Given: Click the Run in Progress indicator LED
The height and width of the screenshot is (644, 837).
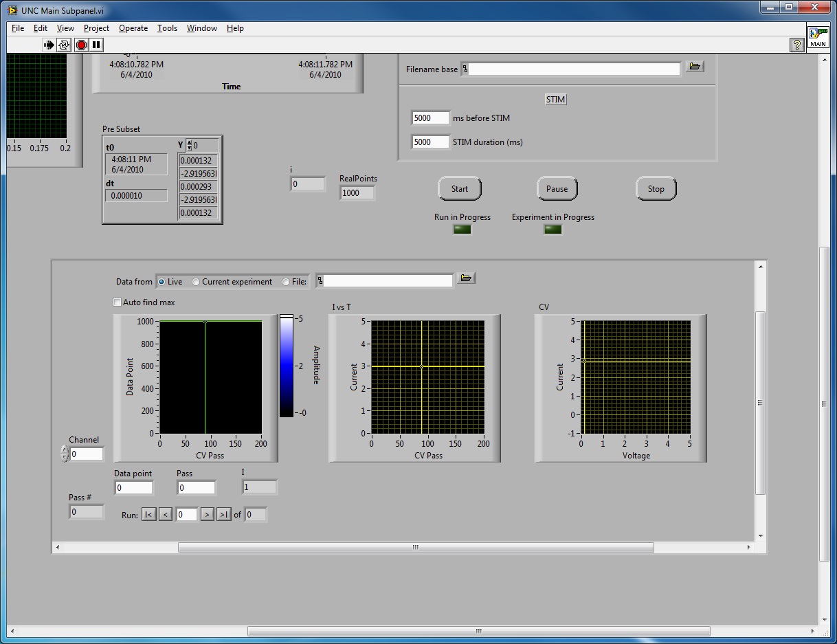Looking at the screenshot, I should (x=462, y=229).
